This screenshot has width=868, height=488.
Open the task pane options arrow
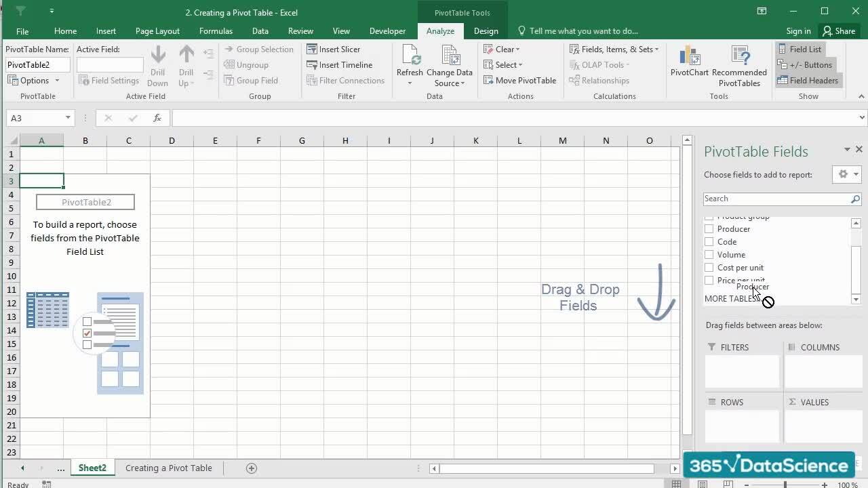[x=846, y=149]
